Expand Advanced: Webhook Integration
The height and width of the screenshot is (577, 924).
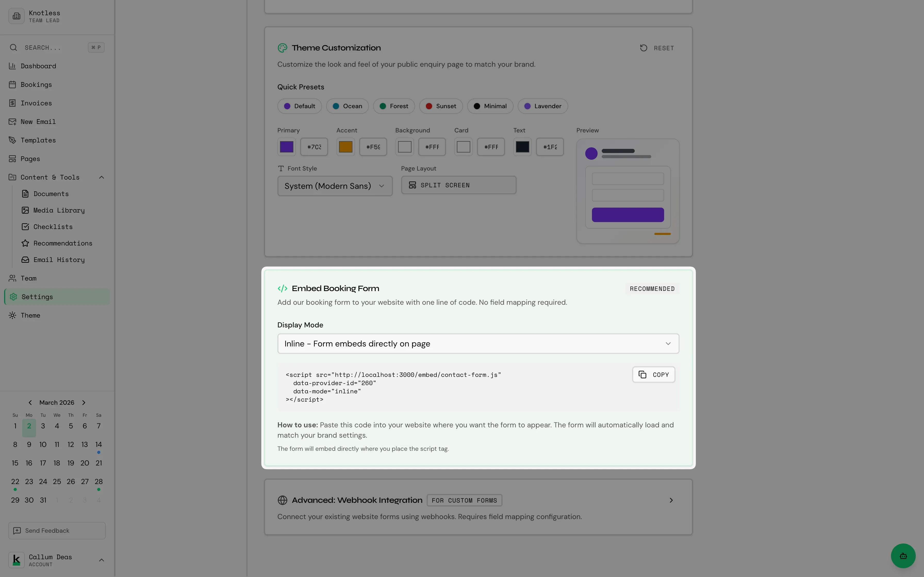coord(671,500)
